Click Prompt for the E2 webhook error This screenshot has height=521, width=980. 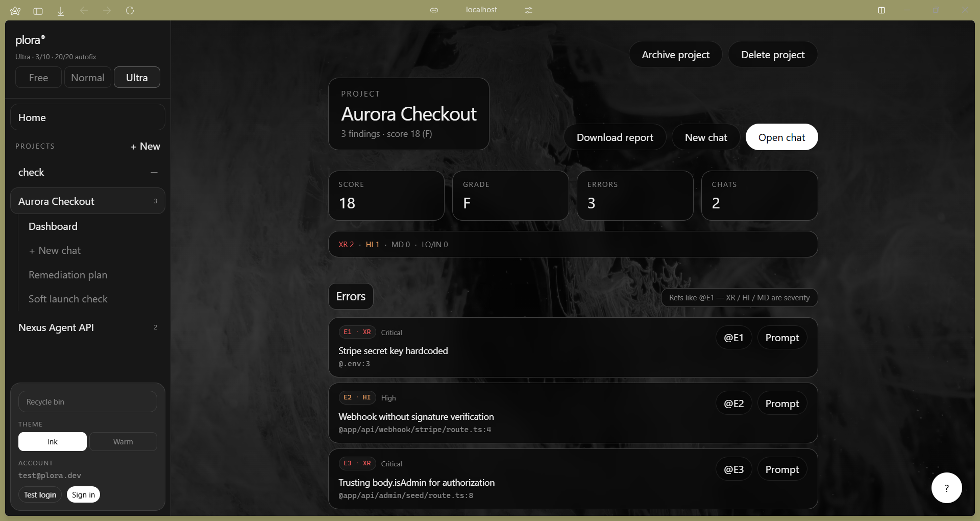pos(782,404)
